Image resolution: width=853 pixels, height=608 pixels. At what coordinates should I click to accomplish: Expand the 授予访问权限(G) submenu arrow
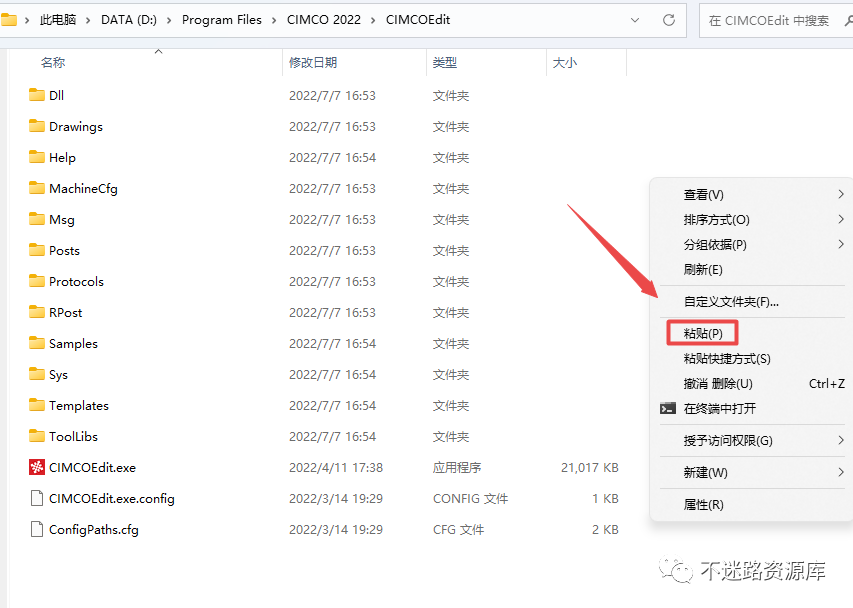point(841,440)
